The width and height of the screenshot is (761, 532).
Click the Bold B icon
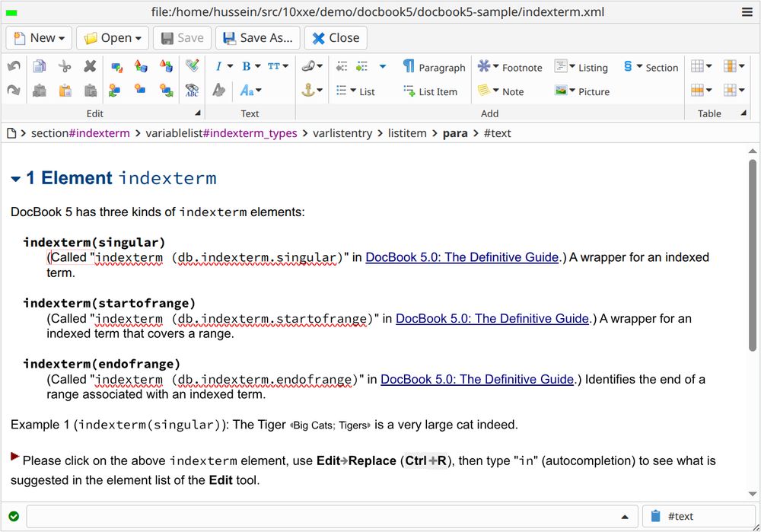click(x=247, y=66)
